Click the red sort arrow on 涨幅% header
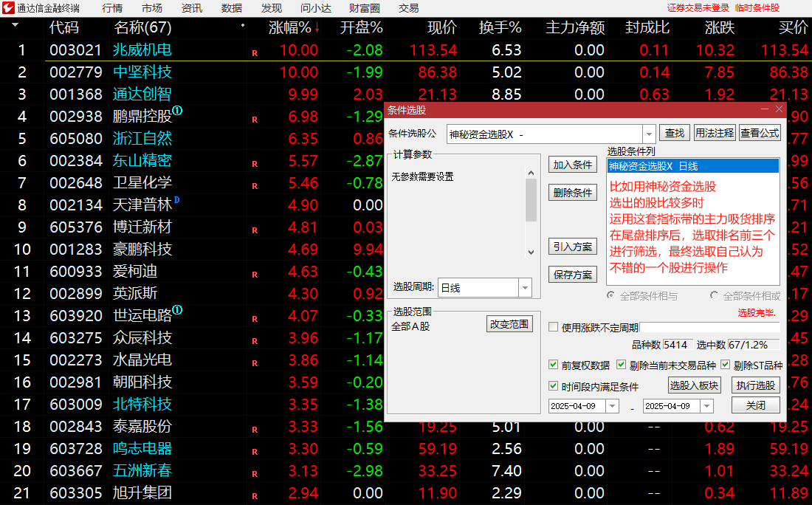Image resolution: width=812 pixels, height=505 pixels. click(x=317, y=27)
